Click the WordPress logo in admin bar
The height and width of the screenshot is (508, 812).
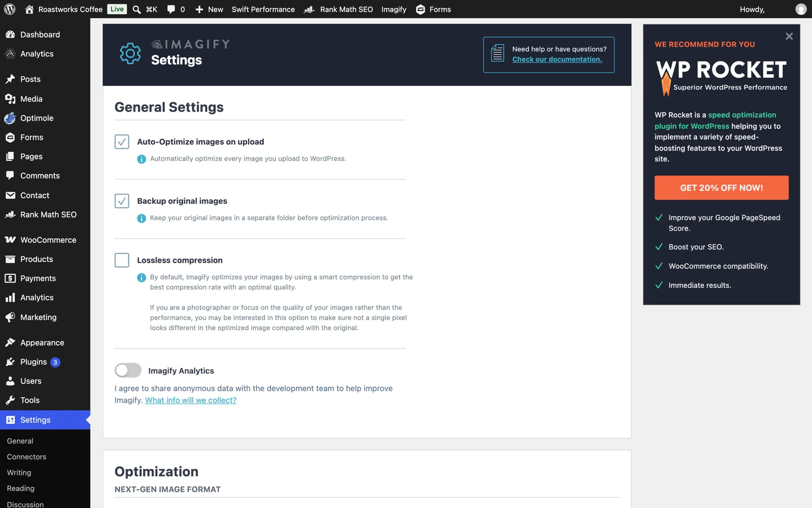(10, 9)
